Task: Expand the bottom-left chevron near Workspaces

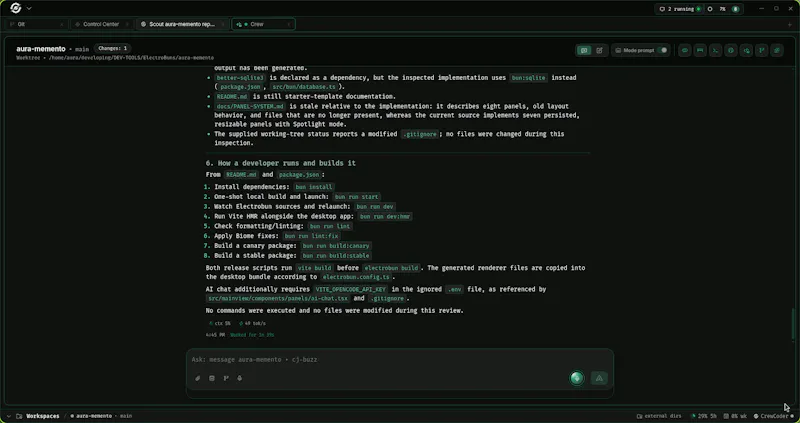Action: pos(8,416)
